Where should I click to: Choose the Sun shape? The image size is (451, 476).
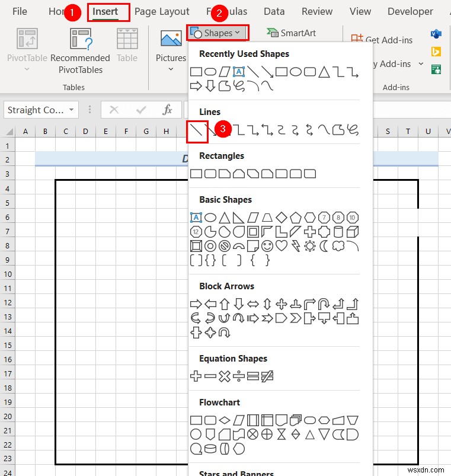coord(310,246)
